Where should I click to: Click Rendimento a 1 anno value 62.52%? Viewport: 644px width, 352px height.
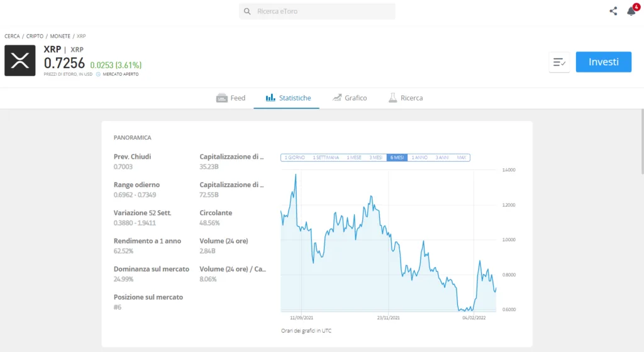(124, 251)
